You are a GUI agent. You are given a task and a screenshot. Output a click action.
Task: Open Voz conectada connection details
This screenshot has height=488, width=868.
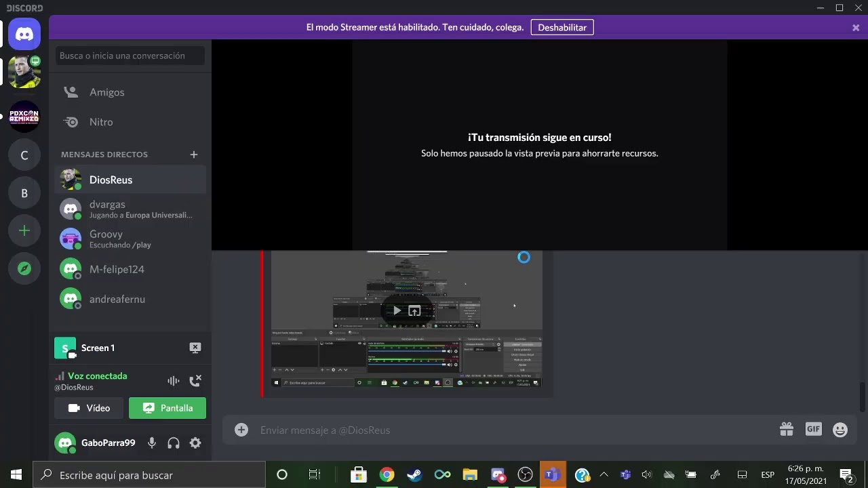click(x=97, y=375)
